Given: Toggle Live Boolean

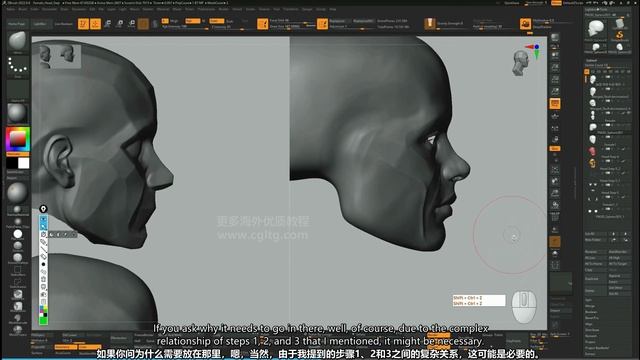Looking at the screenshot, I should (x=63, y=24).
